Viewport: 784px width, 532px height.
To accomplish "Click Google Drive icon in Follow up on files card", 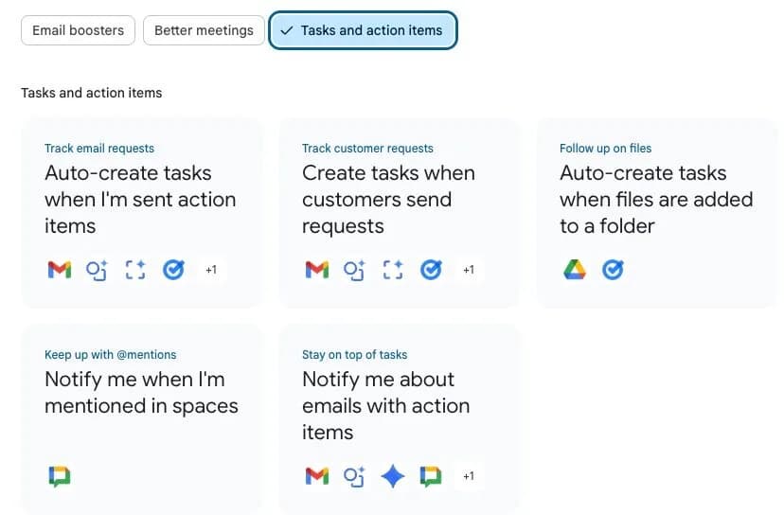I will pyautogui.click(x=575, y=270).
